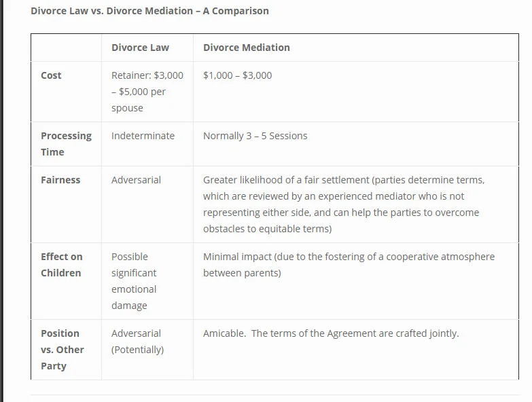Select the Divorce Mediation column header

tap(247, 48)
